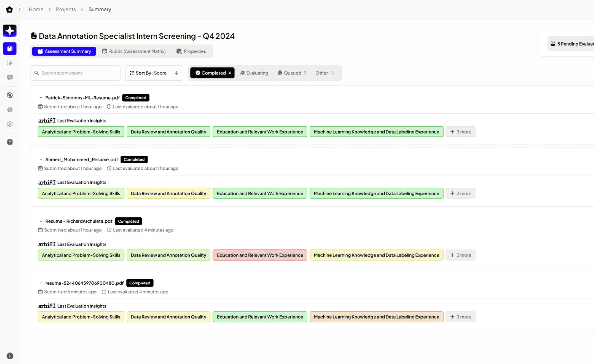Image resolution: width=594 pixels, height=364 pixels.
Task: Click the home icon in breadcrumb bar
Action: pos(9,9)
